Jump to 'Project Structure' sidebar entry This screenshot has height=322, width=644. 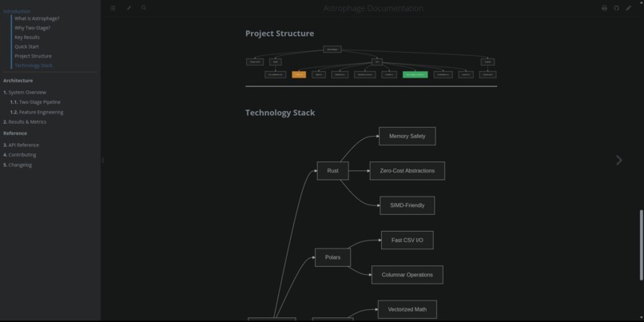34,56
